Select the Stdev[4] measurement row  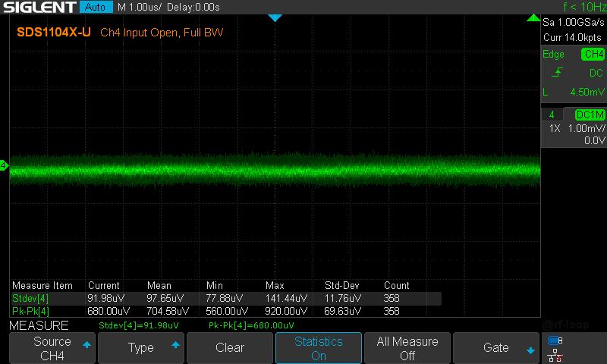pos(225,298)
